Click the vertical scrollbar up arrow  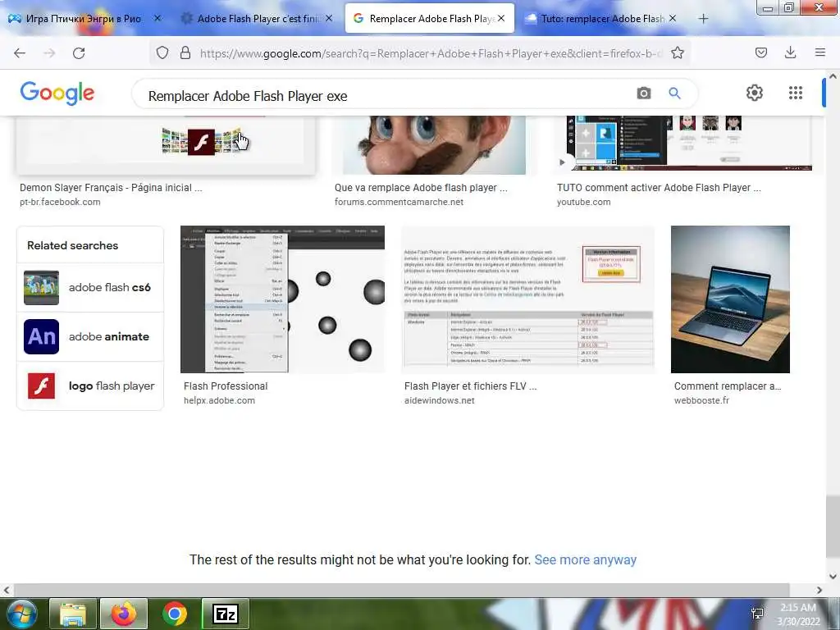pyautogui.click(x=833, y=76)
